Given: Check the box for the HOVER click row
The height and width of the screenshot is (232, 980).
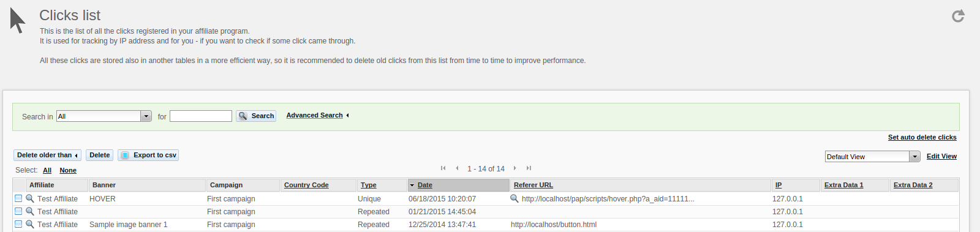Looking at the screenshot, I should (18, 198).
